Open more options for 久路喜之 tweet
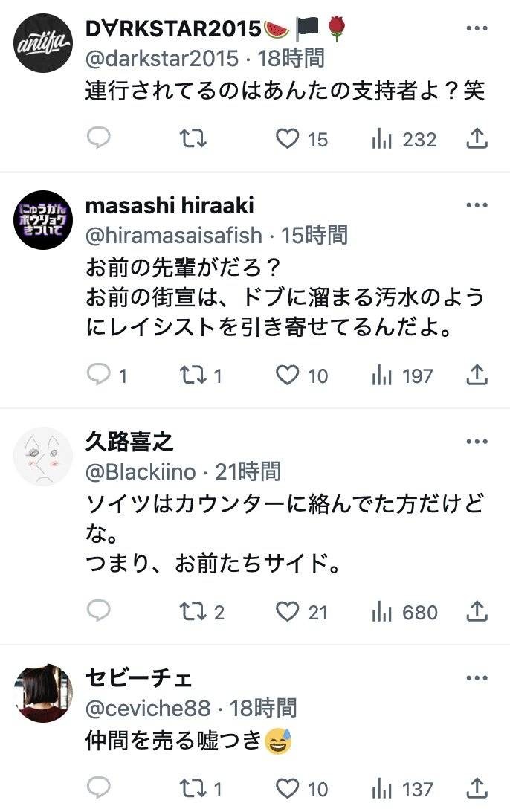The width and height of the screenshot is (510, 812). point(477,442)
